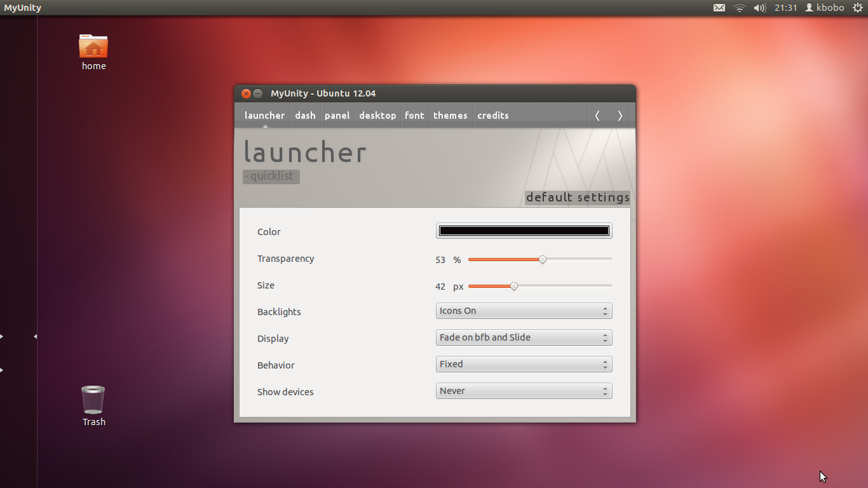Open the Wi-Fi network indicator
Viewport: 868px width, 488px height.
739,8
